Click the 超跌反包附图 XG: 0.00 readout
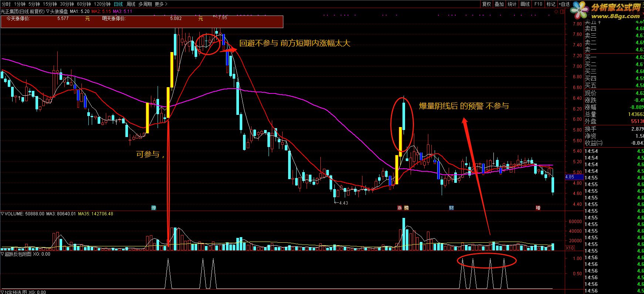Viewport: 644px width, 294px height. click(27, 254)
